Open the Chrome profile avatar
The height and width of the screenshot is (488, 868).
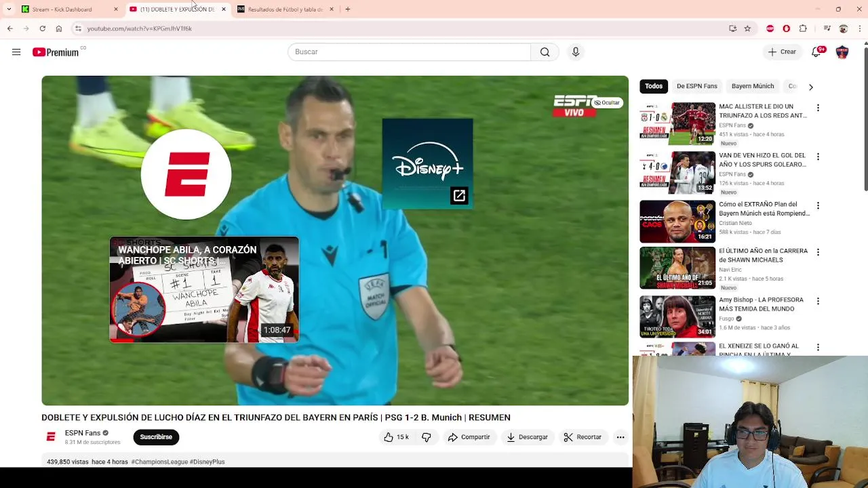844,28
